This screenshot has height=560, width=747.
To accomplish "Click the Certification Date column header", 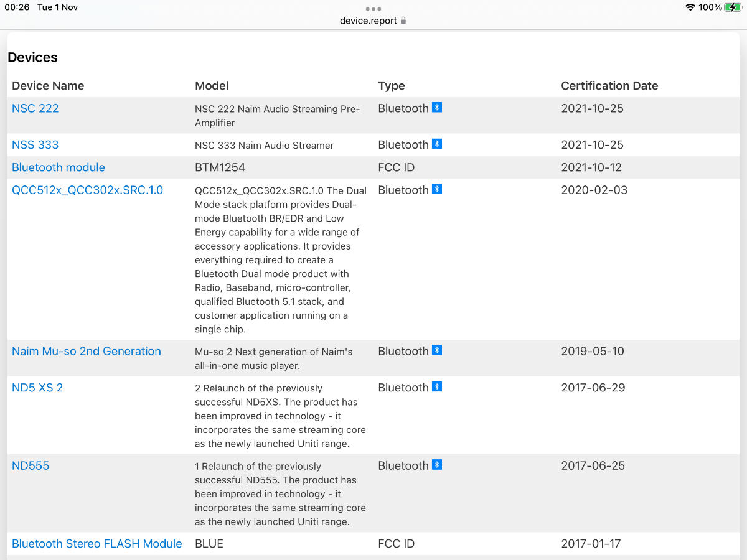I will [609, 86].
